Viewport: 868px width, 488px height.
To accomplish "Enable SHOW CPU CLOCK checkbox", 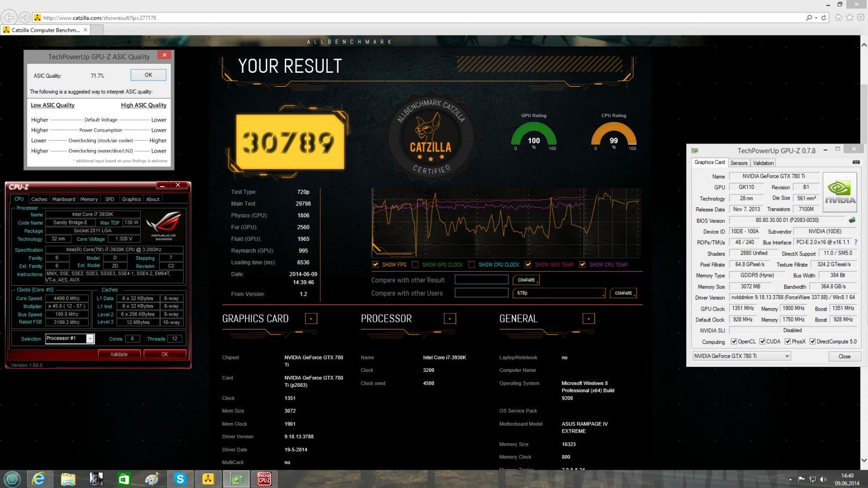I will 471,265.
